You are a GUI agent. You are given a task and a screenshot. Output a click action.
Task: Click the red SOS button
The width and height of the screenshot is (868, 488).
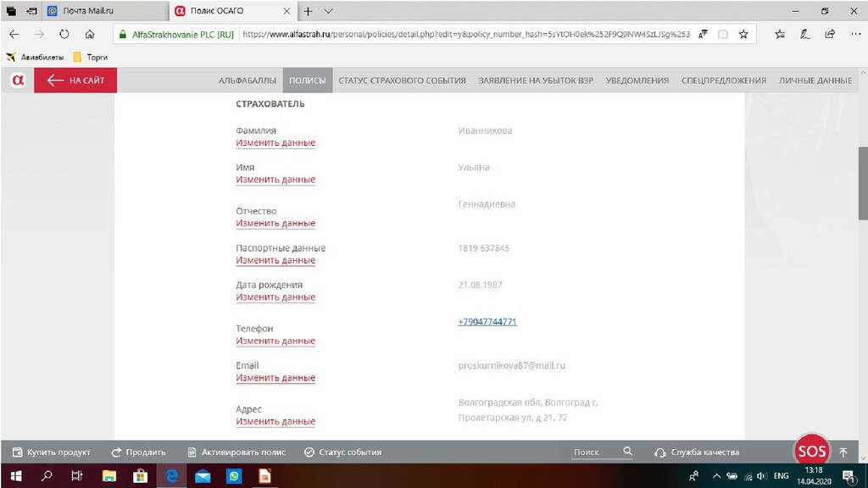click(811, 452)
